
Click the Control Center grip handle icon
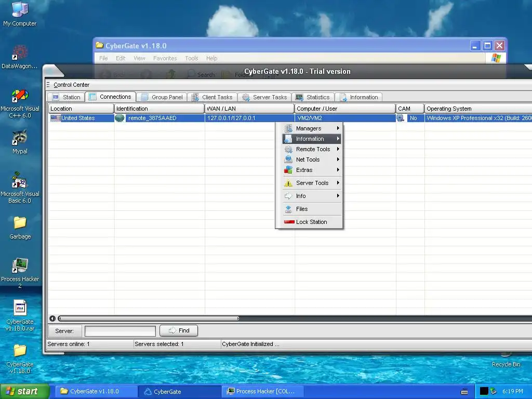pos(48,85)
